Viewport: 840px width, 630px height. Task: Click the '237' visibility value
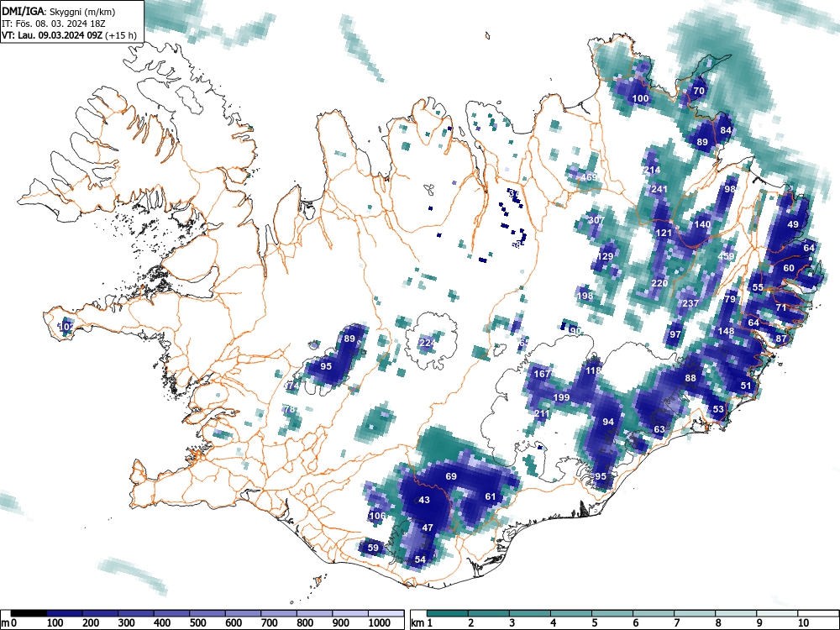coord(690,303)
